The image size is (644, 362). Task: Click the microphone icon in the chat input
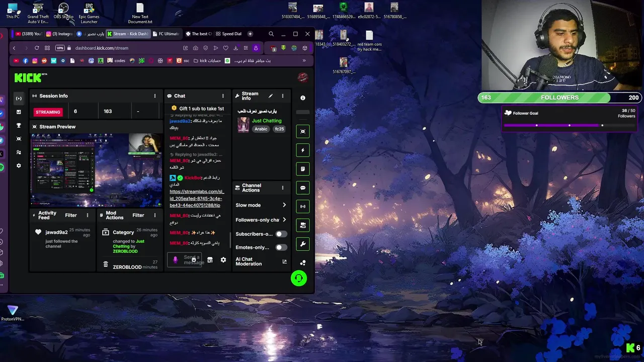click(175, 260)
